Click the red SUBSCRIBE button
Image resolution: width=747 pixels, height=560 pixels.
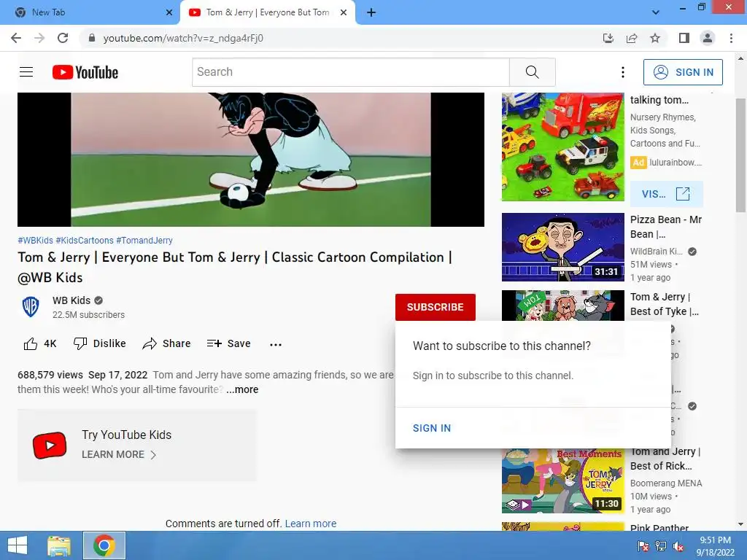[x=435, y=307]
